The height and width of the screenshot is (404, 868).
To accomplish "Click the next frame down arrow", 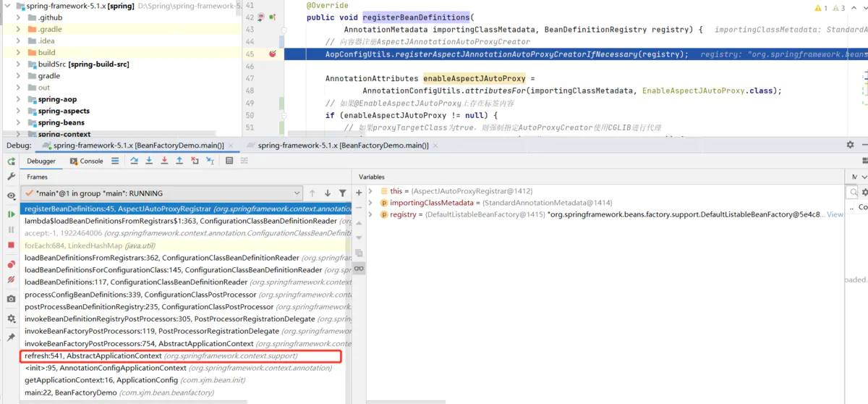I will tap(328, 193).
